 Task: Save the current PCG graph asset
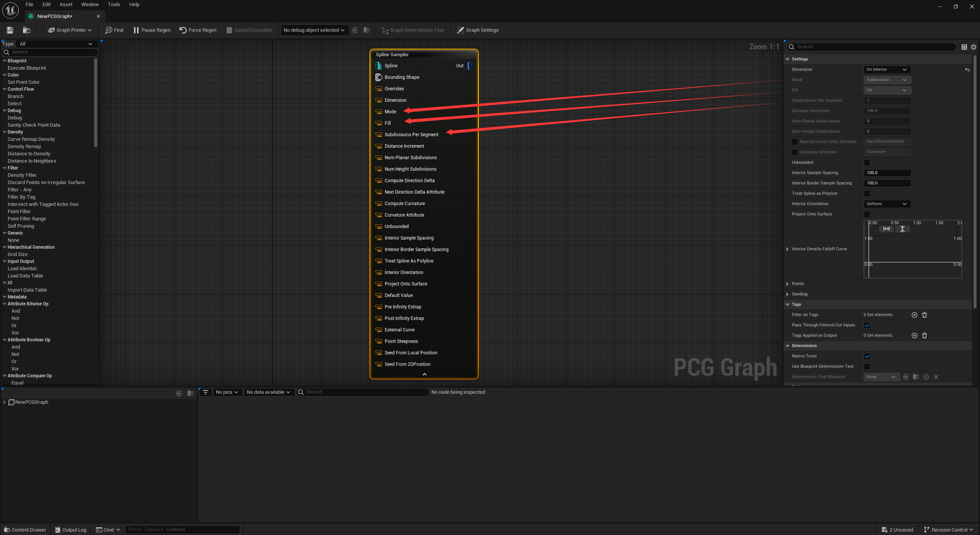[x=10, y=30]
